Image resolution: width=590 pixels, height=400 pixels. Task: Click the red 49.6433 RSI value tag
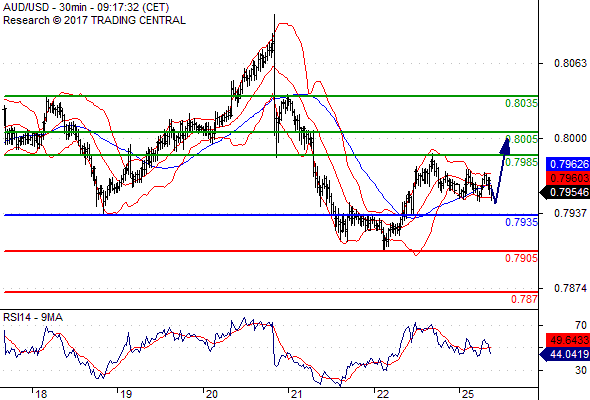(x=568, y=340)
